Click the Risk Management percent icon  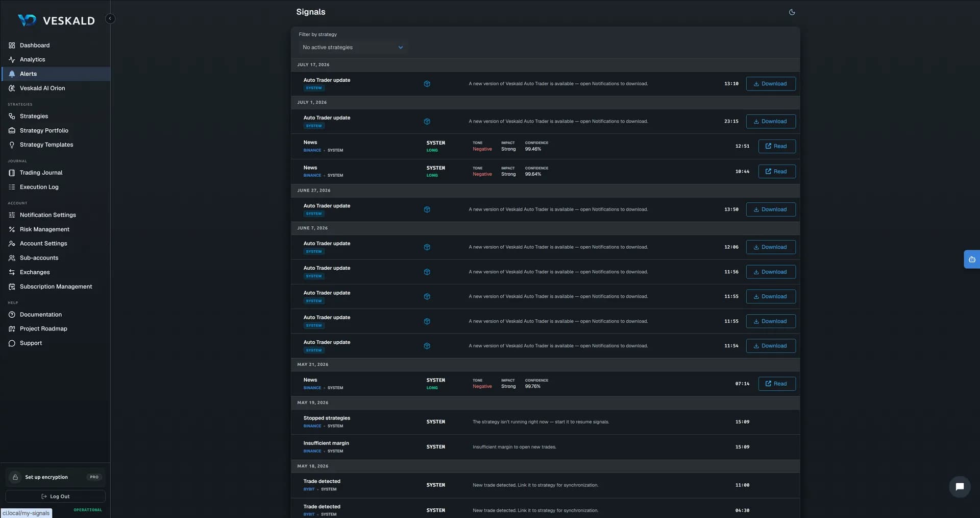point(12,229)
